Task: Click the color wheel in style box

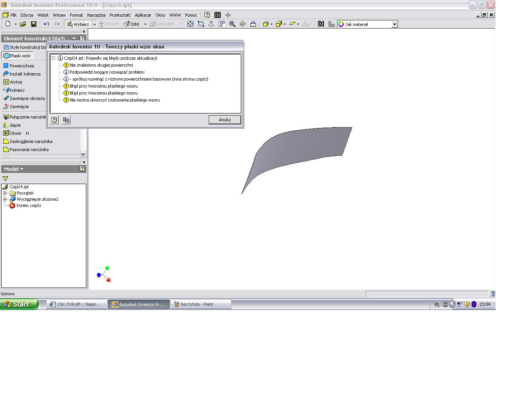Action: coord(341,24)
